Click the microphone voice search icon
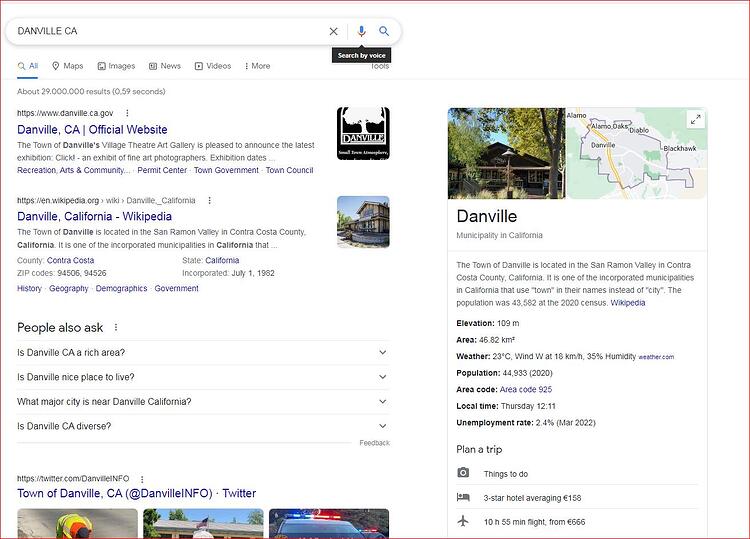750x539 pixels. point(362,31)
